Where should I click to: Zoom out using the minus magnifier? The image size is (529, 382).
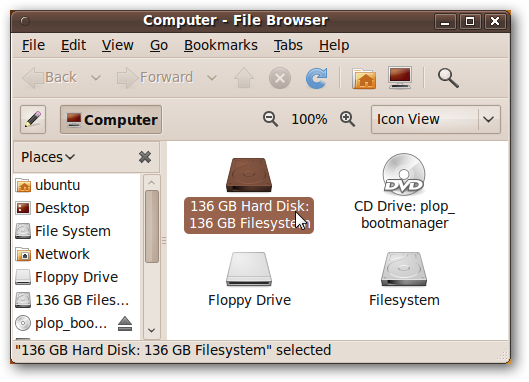[x=270, y=119]
